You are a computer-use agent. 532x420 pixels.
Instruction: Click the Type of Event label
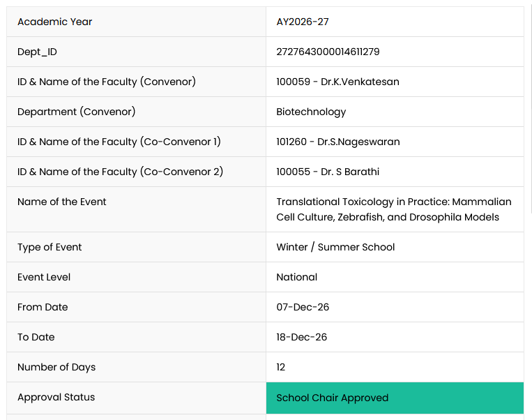[50, 247]
